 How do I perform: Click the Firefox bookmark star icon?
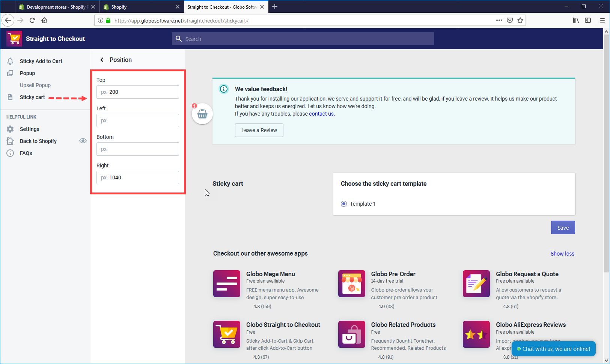coord(520,21)
